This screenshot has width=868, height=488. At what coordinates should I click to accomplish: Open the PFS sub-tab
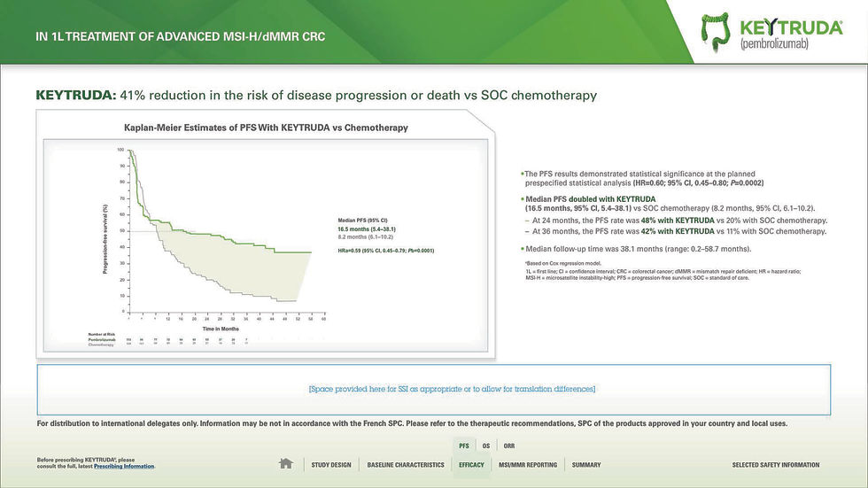click(464, 445)
